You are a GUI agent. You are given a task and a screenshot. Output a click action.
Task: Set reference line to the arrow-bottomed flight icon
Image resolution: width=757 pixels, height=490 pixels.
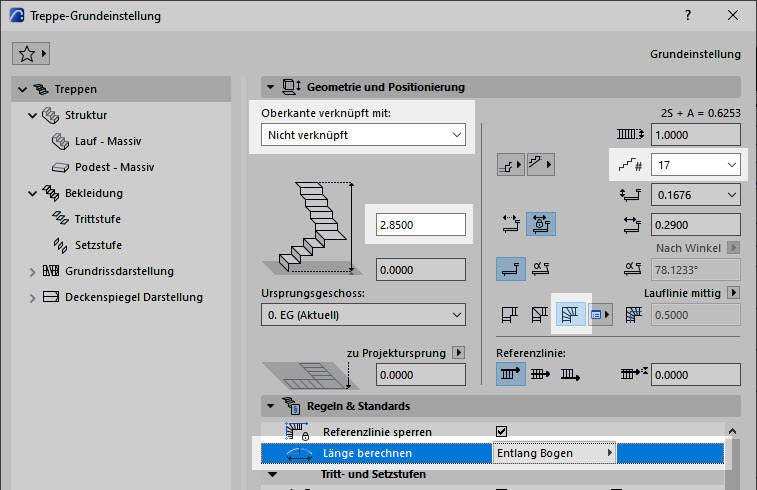(570, 374)
